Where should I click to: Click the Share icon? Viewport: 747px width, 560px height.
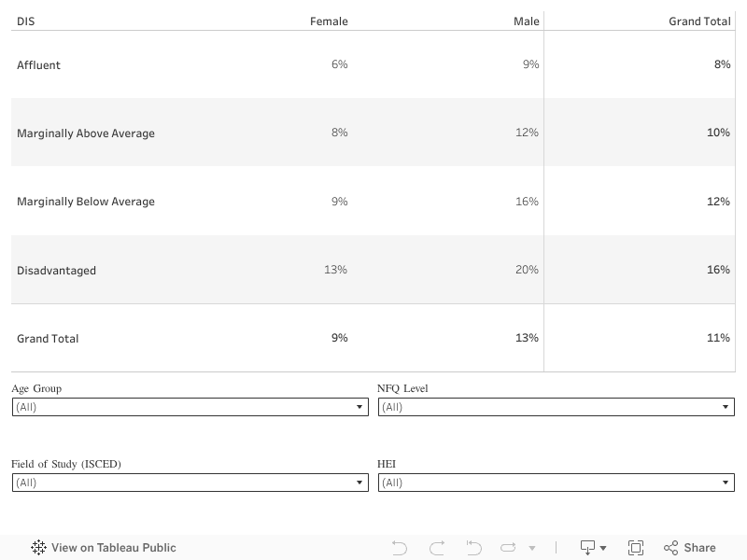(670, 548)
